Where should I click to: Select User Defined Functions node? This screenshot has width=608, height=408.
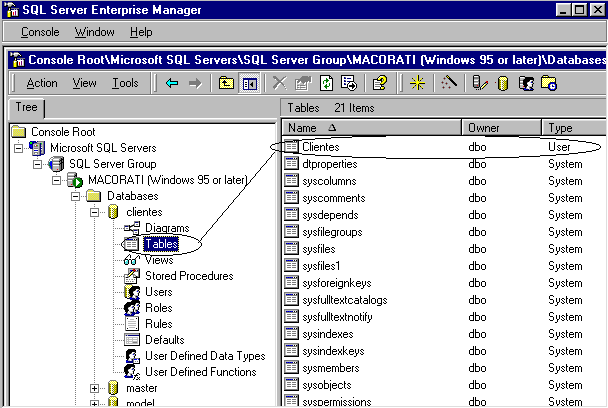click(x=200, y=372)
